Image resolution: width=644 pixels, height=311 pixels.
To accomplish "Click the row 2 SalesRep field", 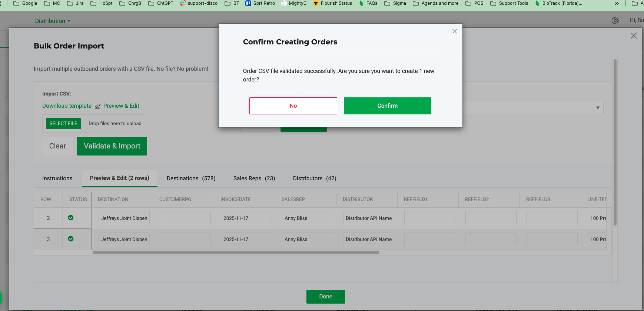I will click(308, 218).
